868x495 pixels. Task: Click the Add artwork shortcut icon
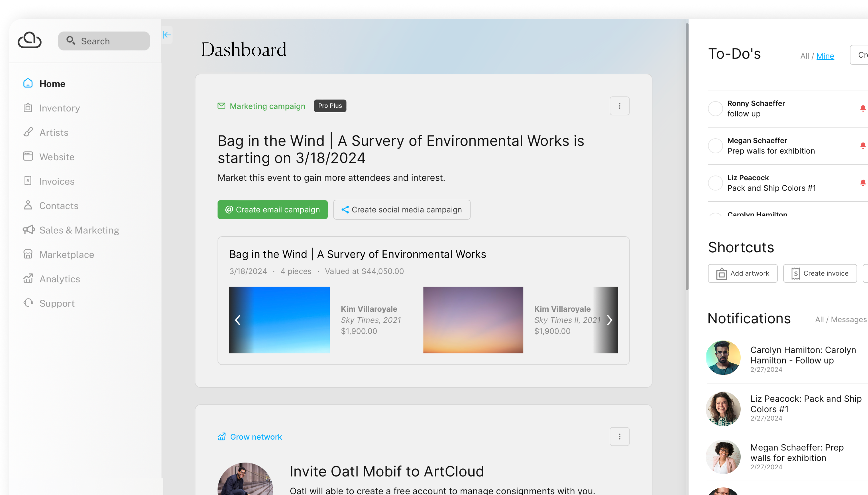[x=721, y=273]
